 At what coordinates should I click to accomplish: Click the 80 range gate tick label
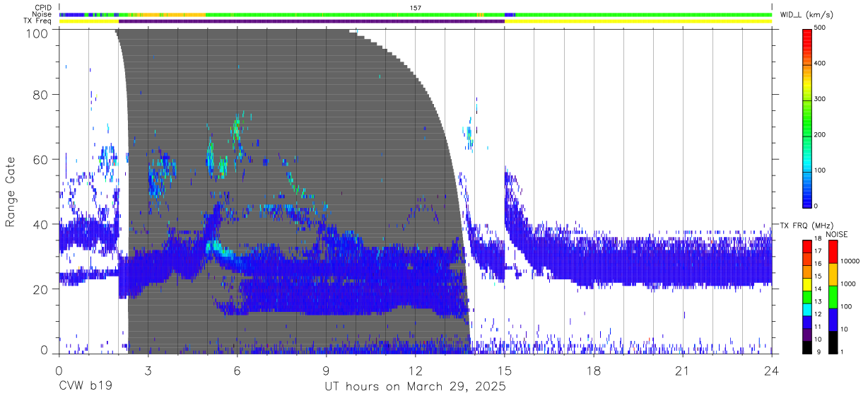pyautogui.click(x=41, y=94)
